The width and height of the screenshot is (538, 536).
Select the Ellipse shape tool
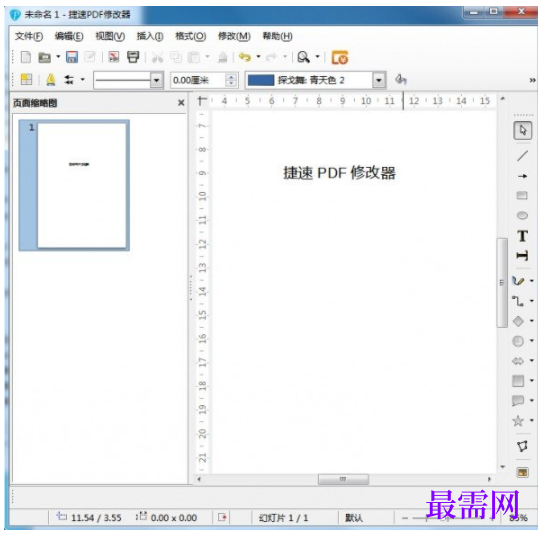pos(522,215)
